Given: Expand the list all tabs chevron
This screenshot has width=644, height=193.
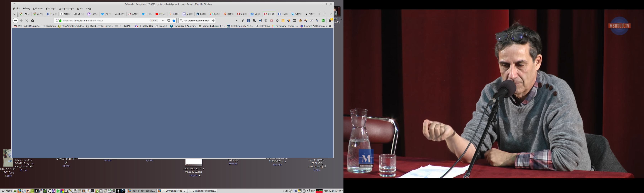Looking at the screenshot, I should point(331,14).
